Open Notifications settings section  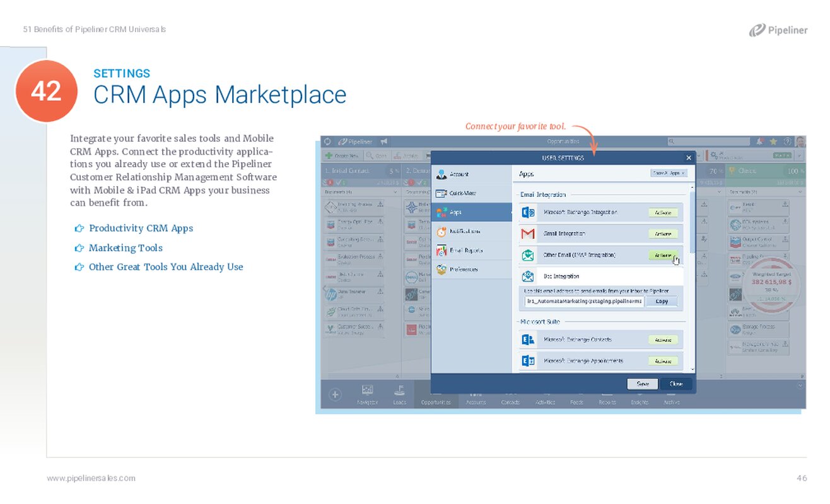pos(465,231)
